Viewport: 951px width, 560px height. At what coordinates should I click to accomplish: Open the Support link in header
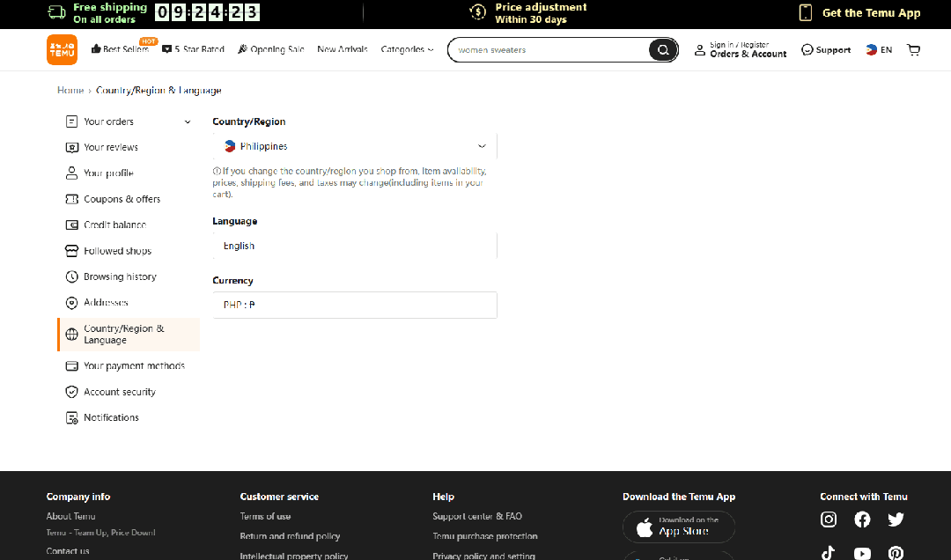(x=826, y=50)
